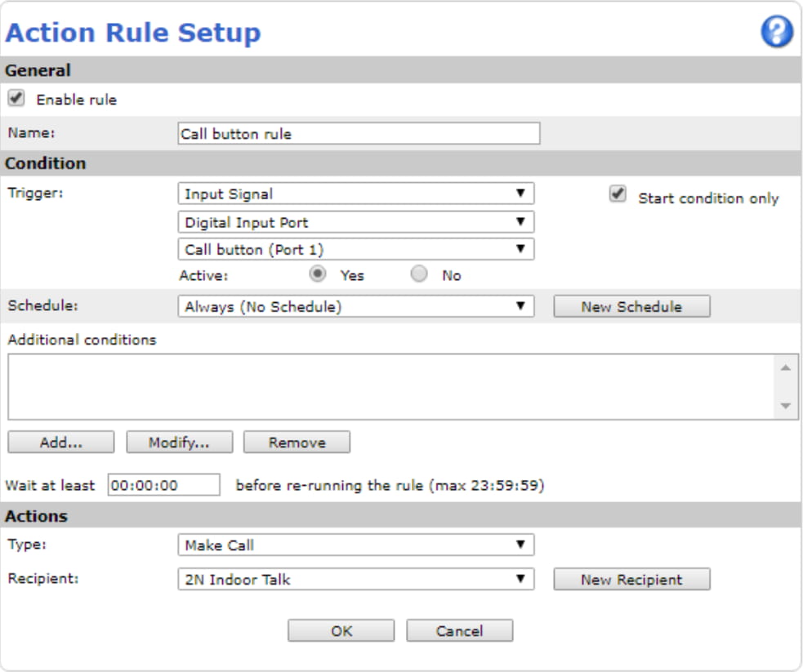This screenshot has width=803, height=672.
Task: Click the Wait at least label
Action: 50,485
